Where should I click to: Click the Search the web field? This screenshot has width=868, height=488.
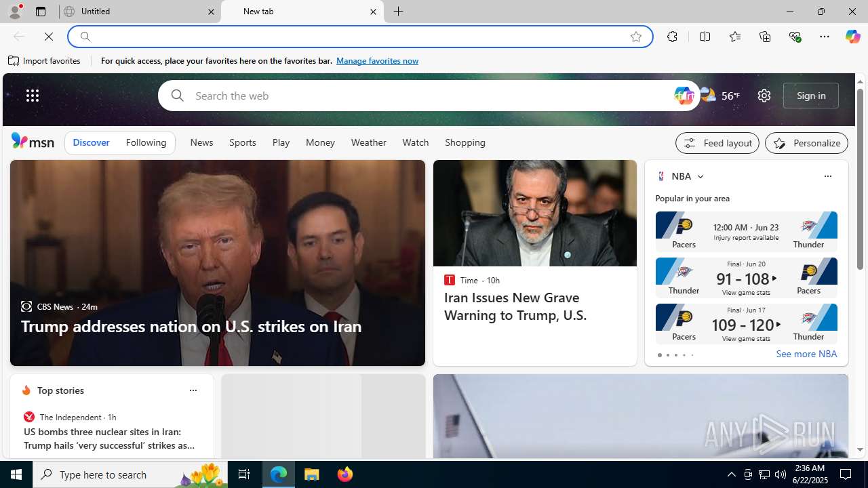429,96
